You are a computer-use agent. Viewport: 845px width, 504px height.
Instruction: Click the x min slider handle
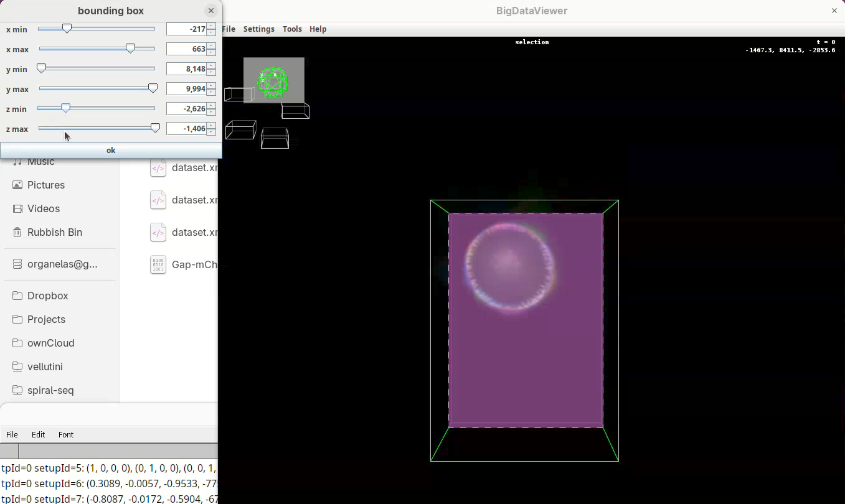point(67,29)
